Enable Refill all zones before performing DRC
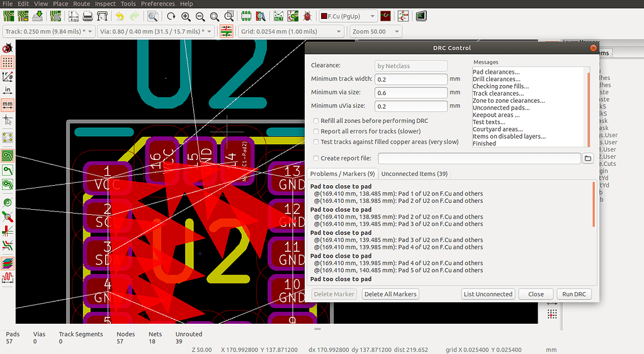Image resolution: width=644 pixels, height=354 pixels. [x=316, y=120]
